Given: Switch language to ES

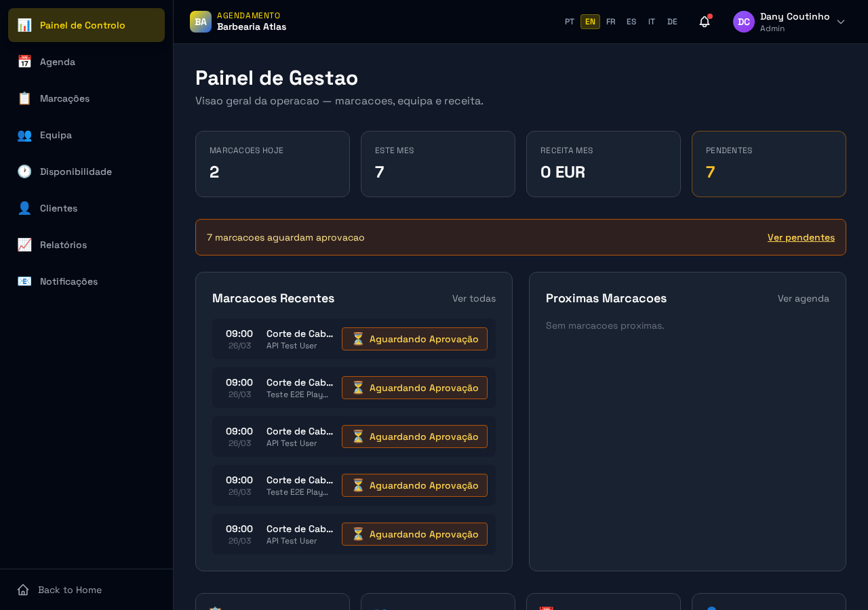Looking at the screenshot, I should pyautogui.click(x=631, y=22).
